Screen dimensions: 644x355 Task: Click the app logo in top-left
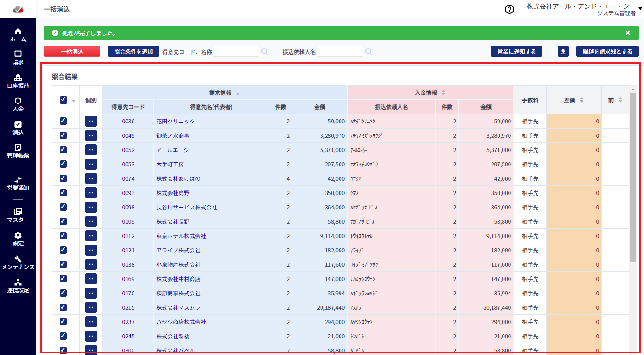18,9
